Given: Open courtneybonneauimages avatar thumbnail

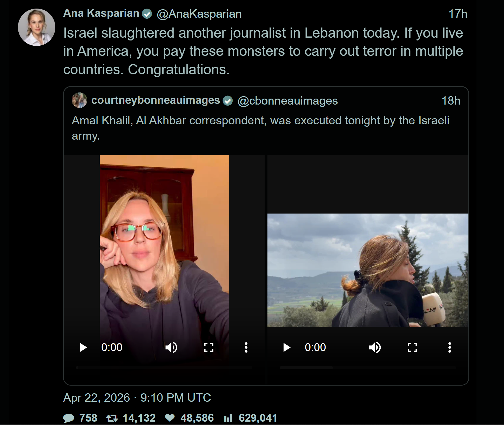Looking at the screenshot, I should 79,100.
